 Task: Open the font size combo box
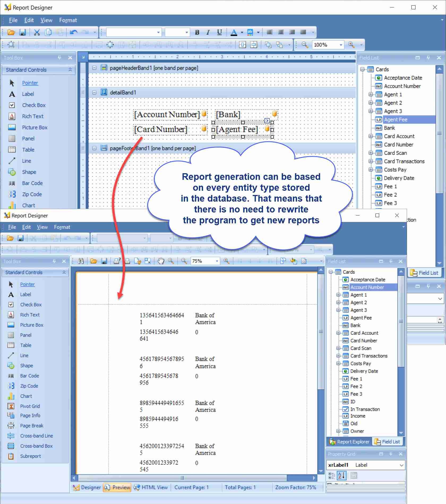[x=177, y=32]
